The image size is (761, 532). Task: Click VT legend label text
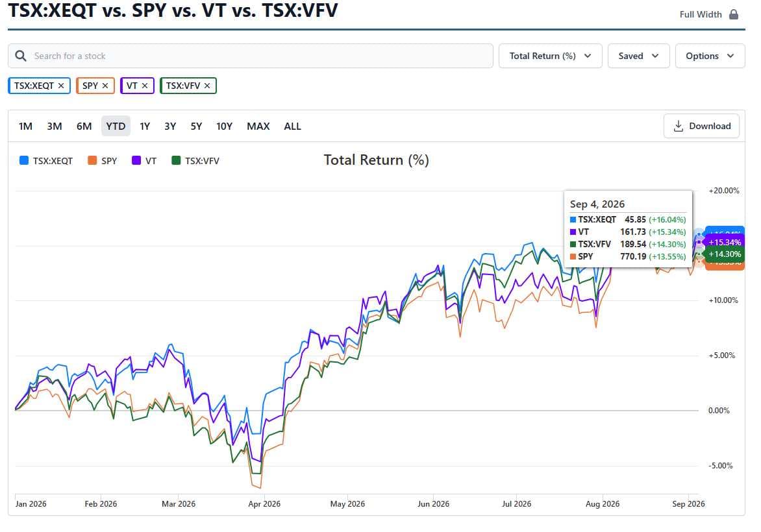coord(151,161)
